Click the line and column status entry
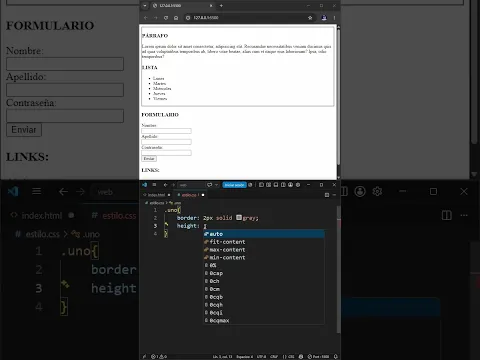This screenshot has height=360, width=480. 223,356
